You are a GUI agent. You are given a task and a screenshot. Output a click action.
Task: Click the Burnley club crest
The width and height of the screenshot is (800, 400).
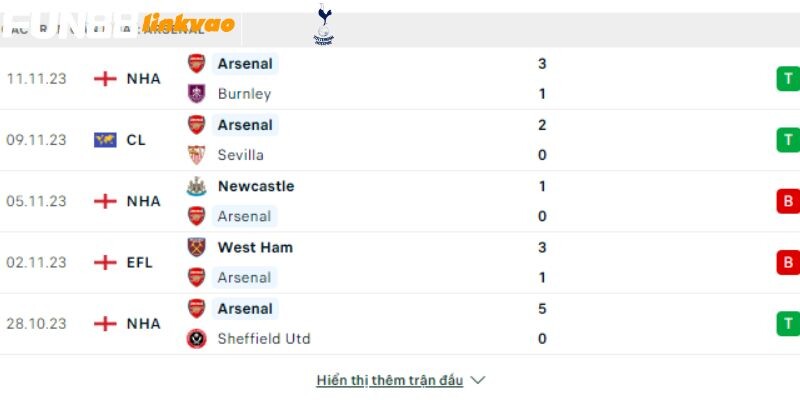tap(196, 94)
